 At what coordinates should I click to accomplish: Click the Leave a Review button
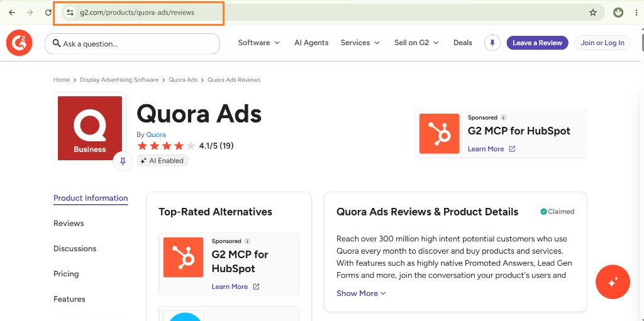(537, 43)
